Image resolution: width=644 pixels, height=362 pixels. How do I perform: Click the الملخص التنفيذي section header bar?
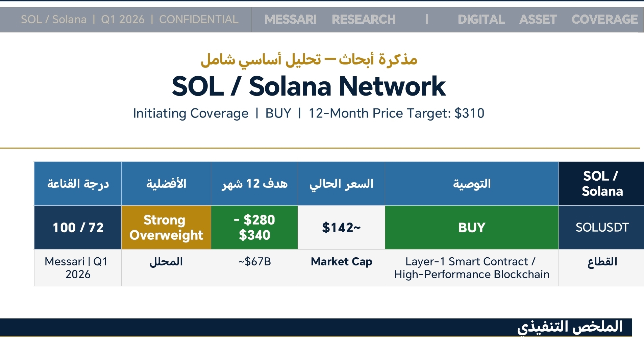click(x=316, y=327)
